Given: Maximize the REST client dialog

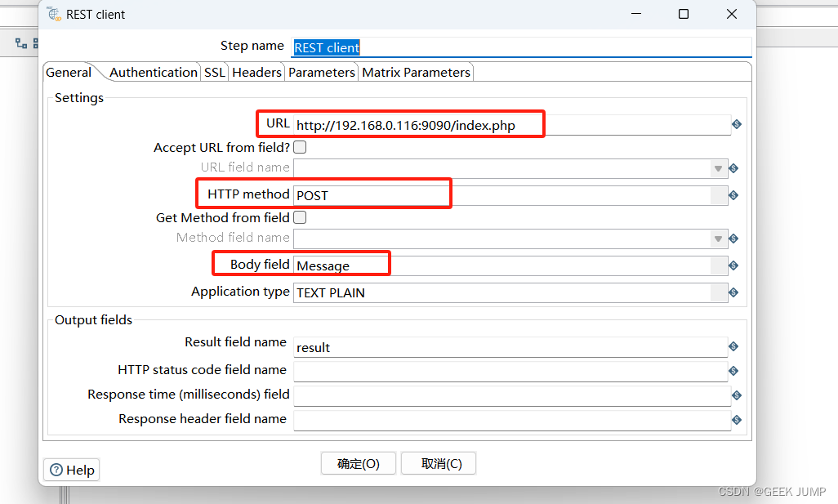Looking at the screenshot, I should click(684, 14).
